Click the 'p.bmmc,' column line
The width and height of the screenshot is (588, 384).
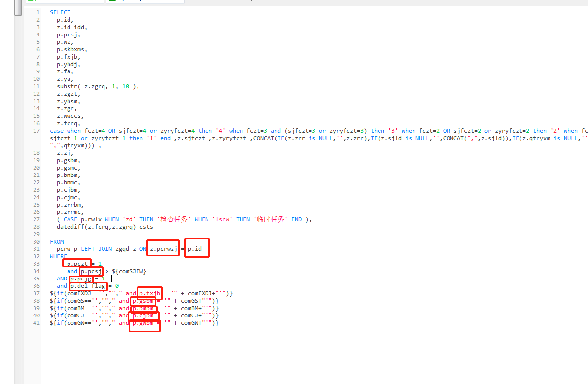69,182
